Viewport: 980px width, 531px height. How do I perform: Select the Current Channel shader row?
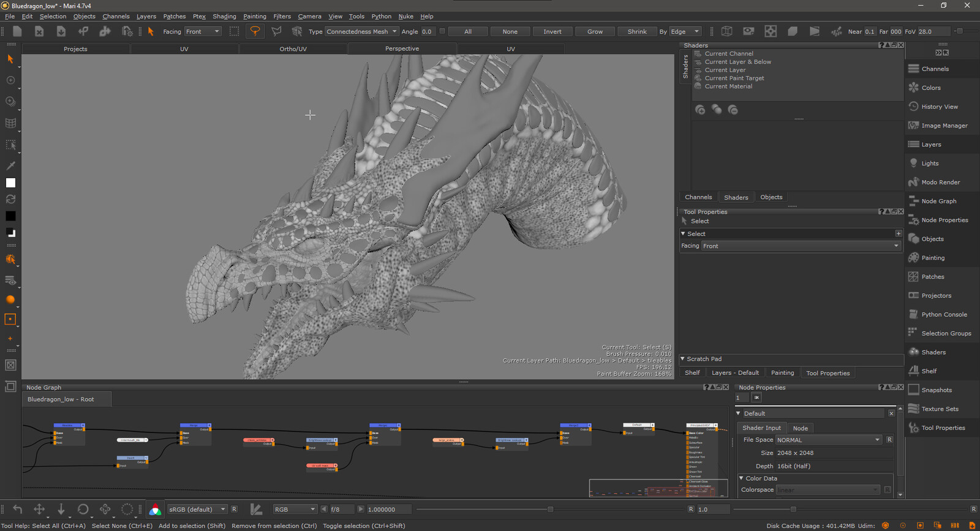[729, 54]
